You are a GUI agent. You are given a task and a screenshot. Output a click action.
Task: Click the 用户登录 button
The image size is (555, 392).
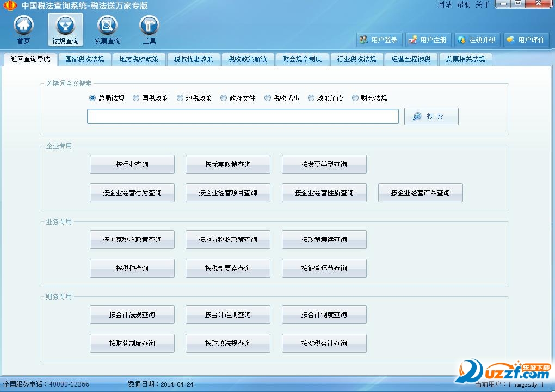coord(379,40)
